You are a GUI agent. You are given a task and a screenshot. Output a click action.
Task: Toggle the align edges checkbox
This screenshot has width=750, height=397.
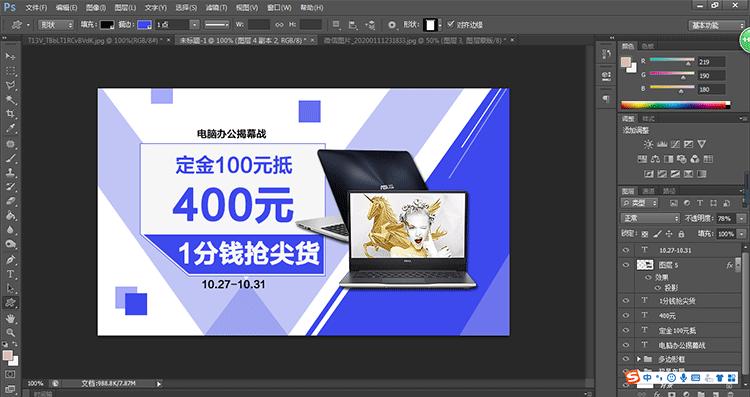pos(450,24)
